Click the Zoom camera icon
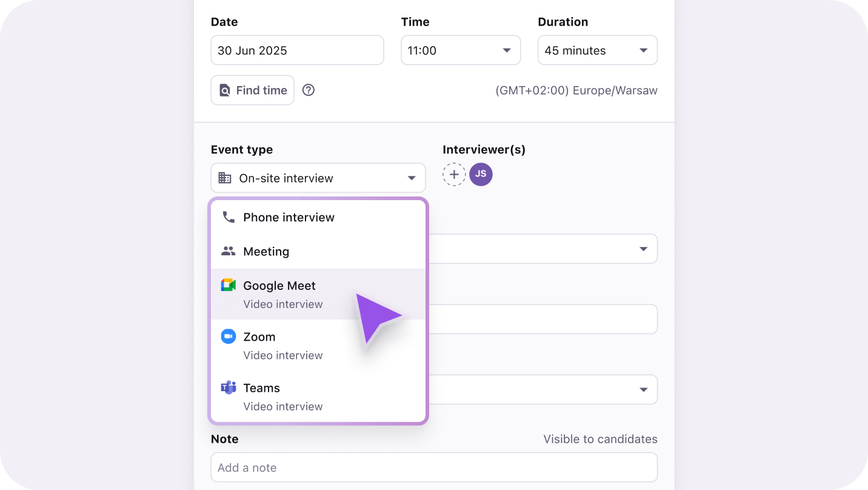This screenshot has height=490, width=868. [229, 336]
